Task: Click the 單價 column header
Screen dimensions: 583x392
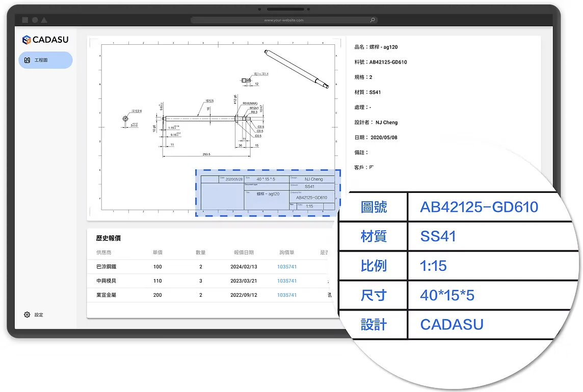Action: pyautogui.click(x=157, y=253)
